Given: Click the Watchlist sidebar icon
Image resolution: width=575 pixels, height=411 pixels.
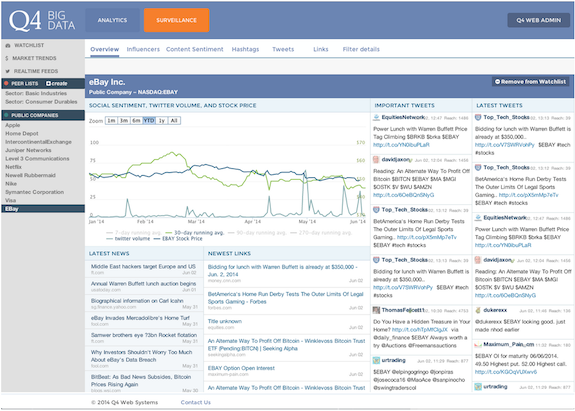Looking at the screenshot, I should coord(8,45).
